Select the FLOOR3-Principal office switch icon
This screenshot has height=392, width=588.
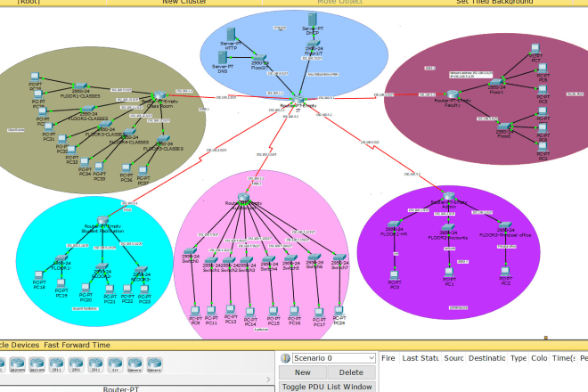pyautogui.click(x=505, y=225)
